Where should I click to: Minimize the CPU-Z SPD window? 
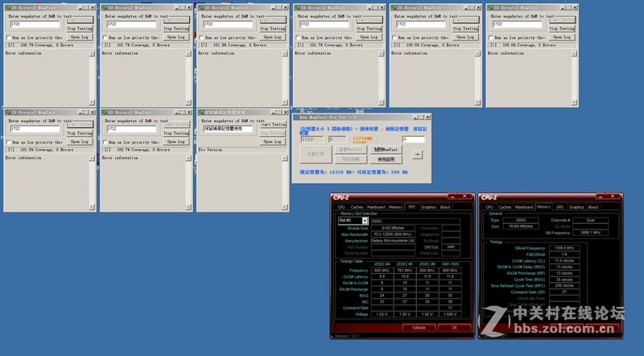click(x=452, y=197)
